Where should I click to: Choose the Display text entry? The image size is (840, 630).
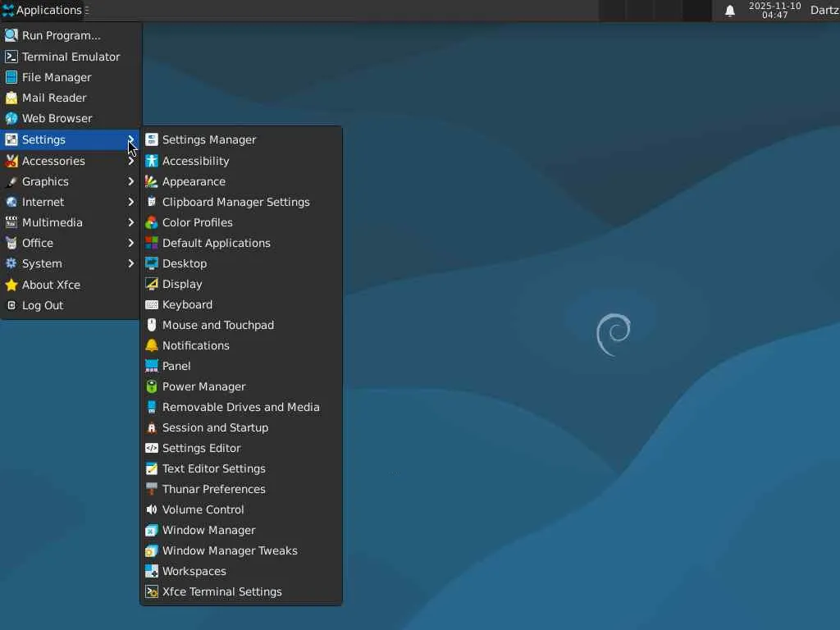pyautogui.click(x=182, y=284)
